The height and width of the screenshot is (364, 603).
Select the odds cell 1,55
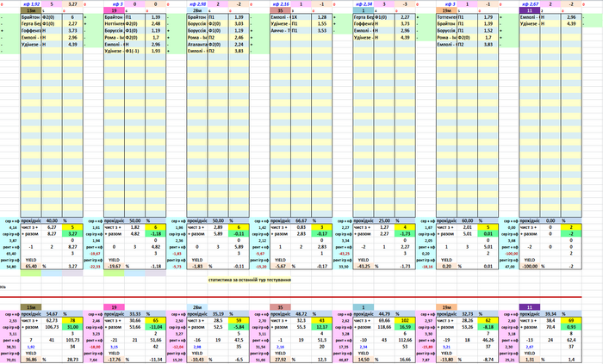click(x=322, y=24)
